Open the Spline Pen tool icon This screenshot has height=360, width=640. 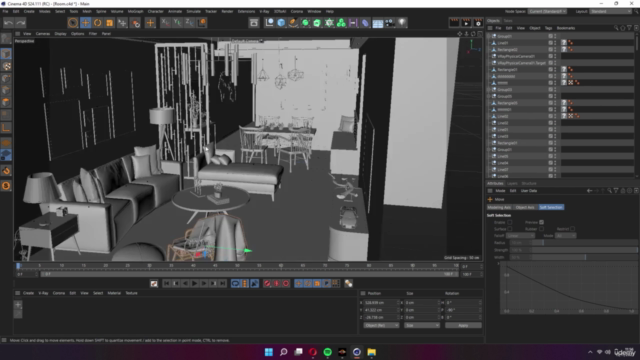click(293, 23)
